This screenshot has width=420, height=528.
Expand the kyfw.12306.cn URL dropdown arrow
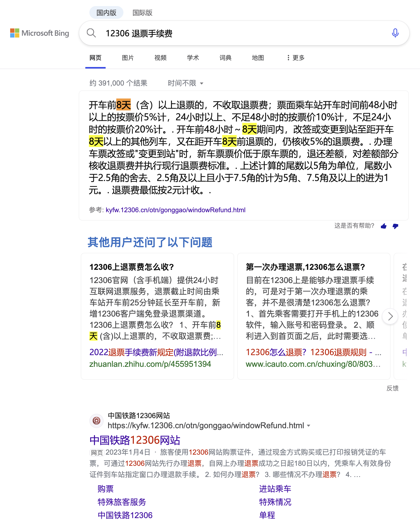tap(309, 426)
